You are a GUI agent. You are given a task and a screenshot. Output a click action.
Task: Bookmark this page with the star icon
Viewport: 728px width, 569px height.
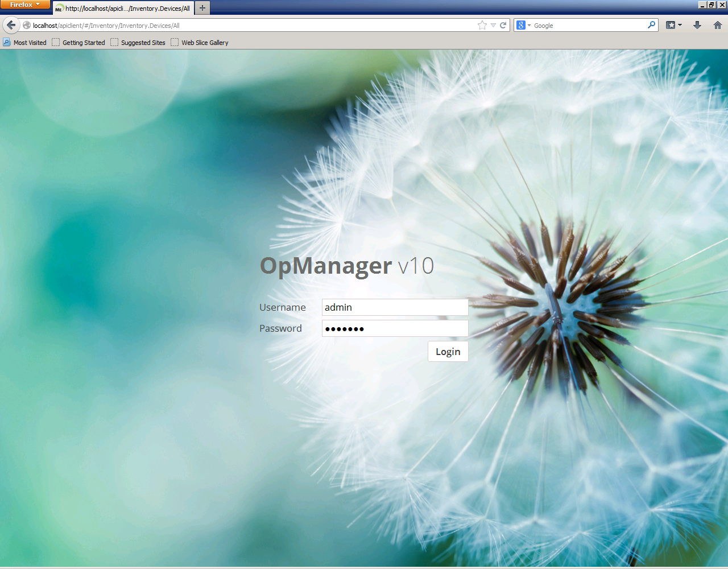(482, 25)
